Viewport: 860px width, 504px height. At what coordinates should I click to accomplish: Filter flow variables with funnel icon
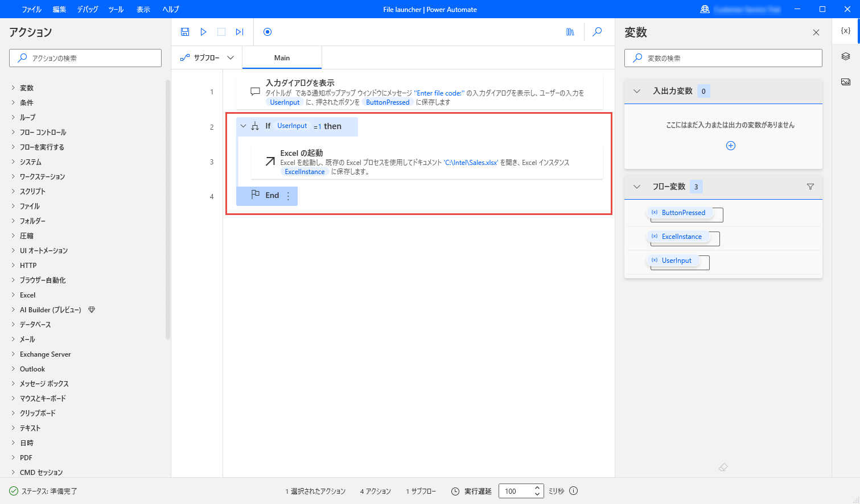pyautogui.click(x=810, y=187)
